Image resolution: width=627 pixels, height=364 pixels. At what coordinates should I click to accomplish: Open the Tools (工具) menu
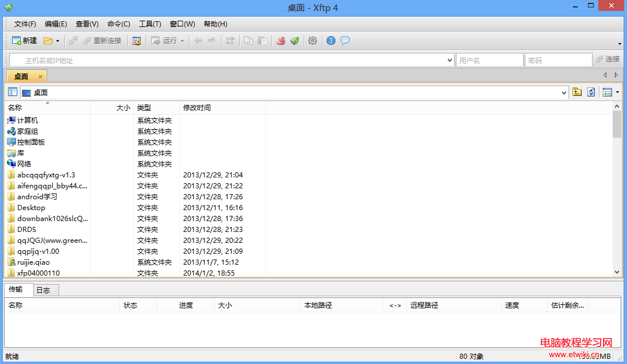click(x=150, y=24)
